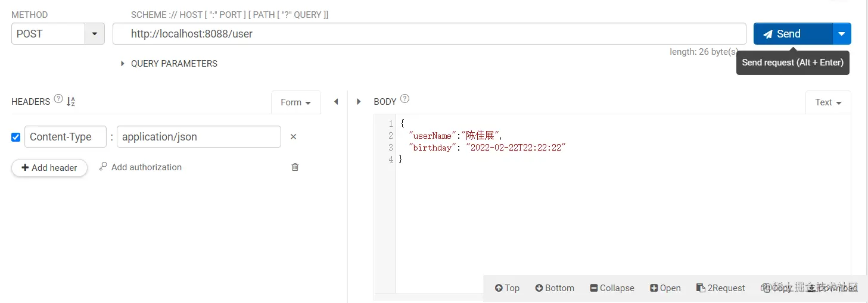Click the URL field with http://localhost:8088/user

pos(429,34)
